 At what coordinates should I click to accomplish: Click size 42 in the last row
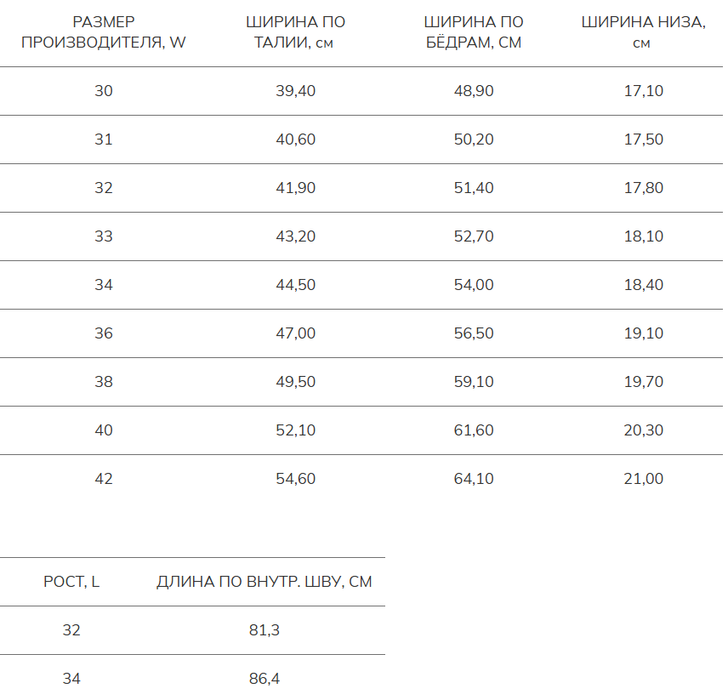point(103,479)
